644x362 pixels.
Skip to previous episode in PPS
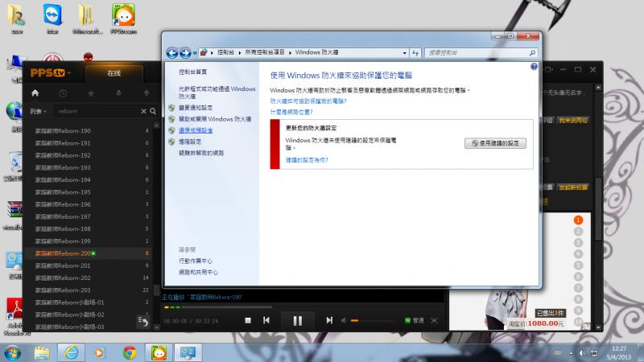[266, 320]
